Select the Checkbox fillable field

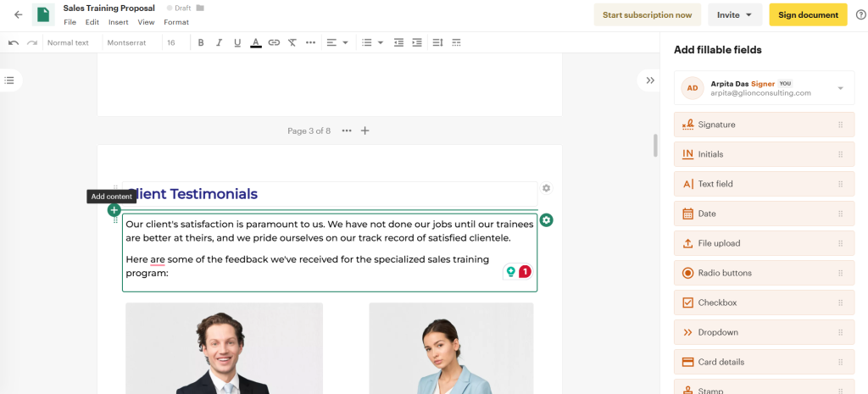(x=764, y=302)
